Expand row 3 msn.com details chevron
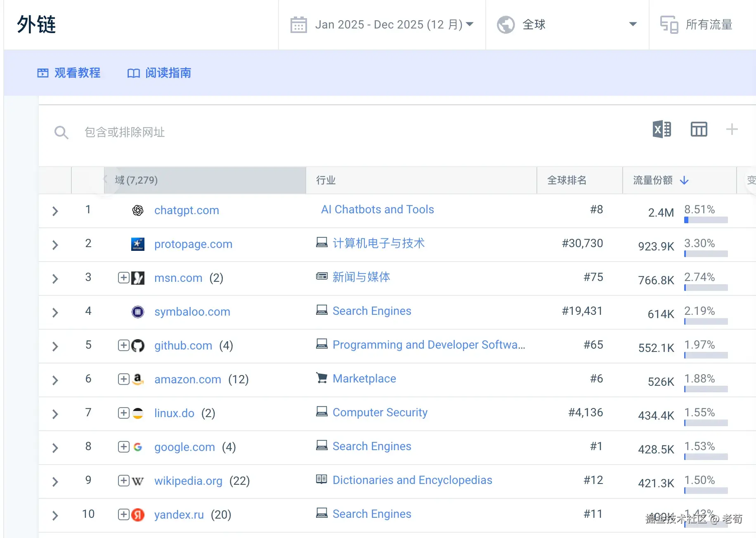The image size is (756, 538). 55,279
